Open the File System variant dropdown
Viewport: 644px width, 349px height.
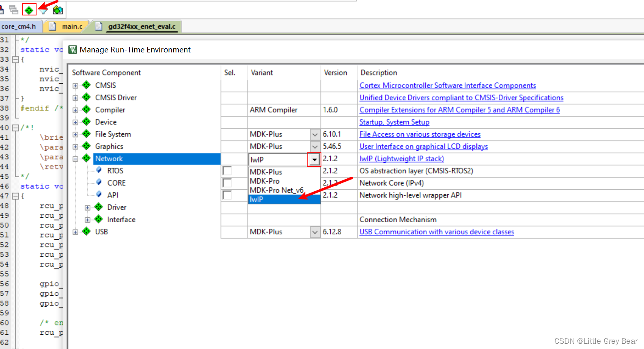coord(315,134)
